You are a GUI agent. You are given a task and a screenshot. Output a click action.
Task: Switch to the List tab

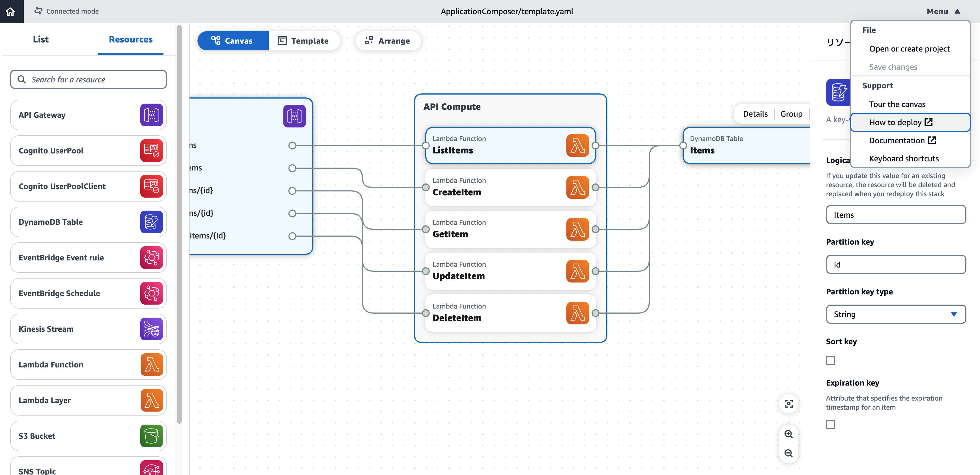tap(41, 40)
